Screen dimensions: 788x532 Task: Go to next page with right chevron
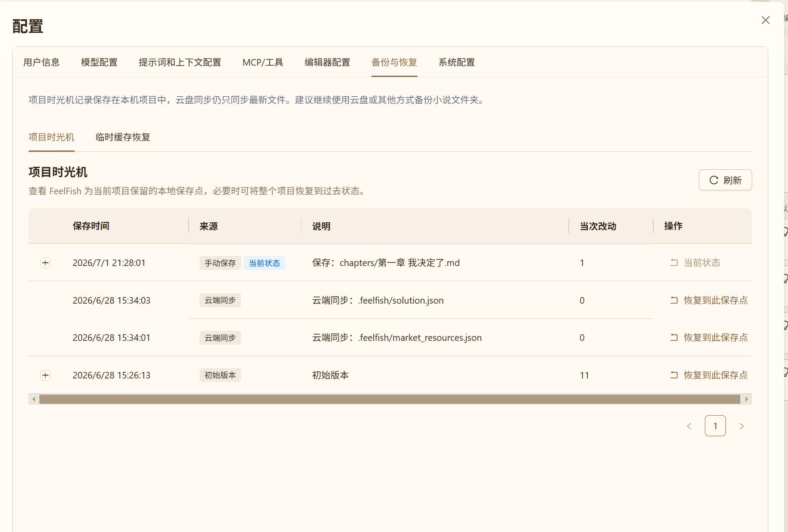(x=742, y=426)
